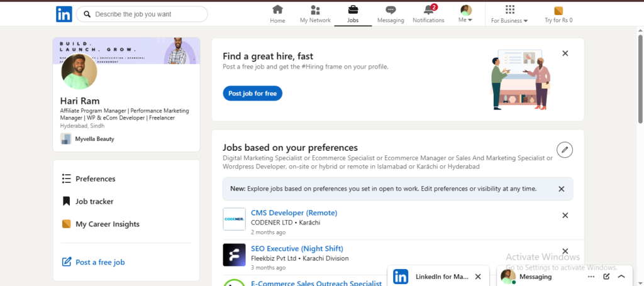Click the profile banner image
Screen dimensions: 644x286
[x=126, y=51]
